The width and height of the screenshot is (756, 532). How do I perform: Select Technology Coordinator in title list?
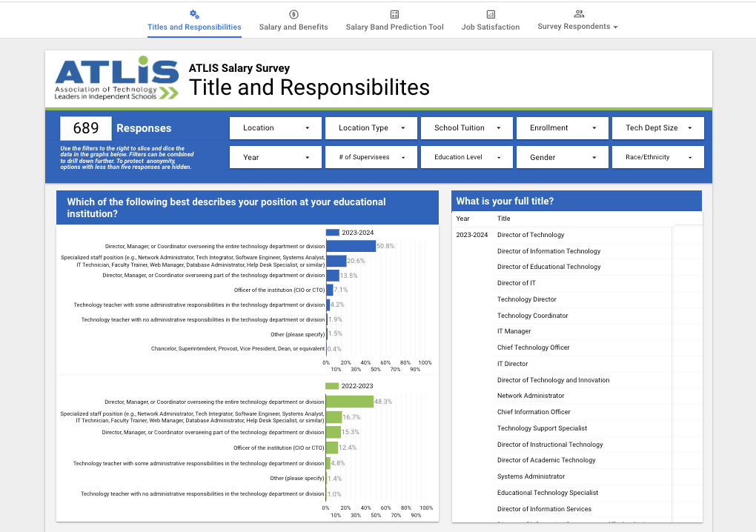[532, 316]
